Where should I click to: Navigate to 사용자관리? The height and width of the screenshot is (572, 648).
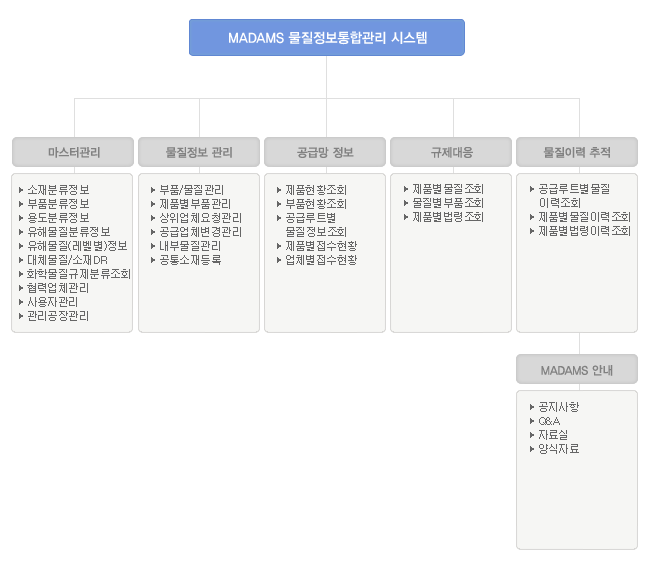click(52, 301)
